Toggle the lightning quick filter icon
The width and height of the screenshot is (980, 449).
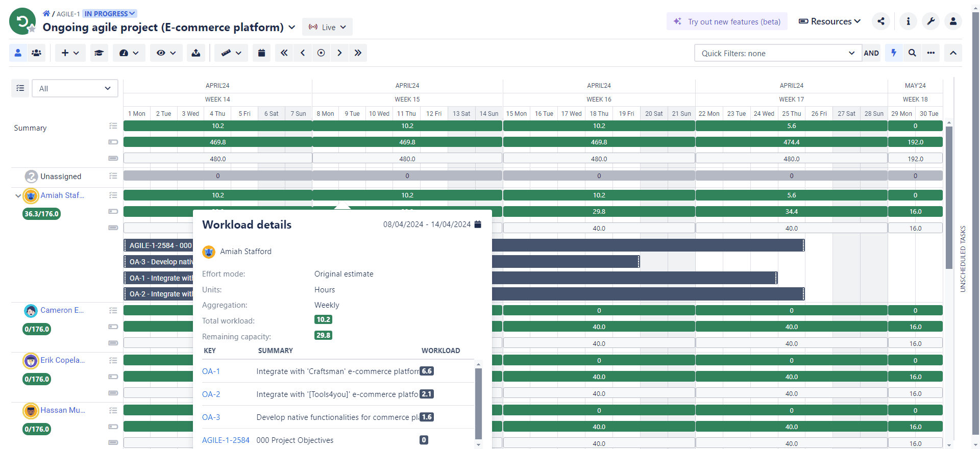(x=894, y=53)
